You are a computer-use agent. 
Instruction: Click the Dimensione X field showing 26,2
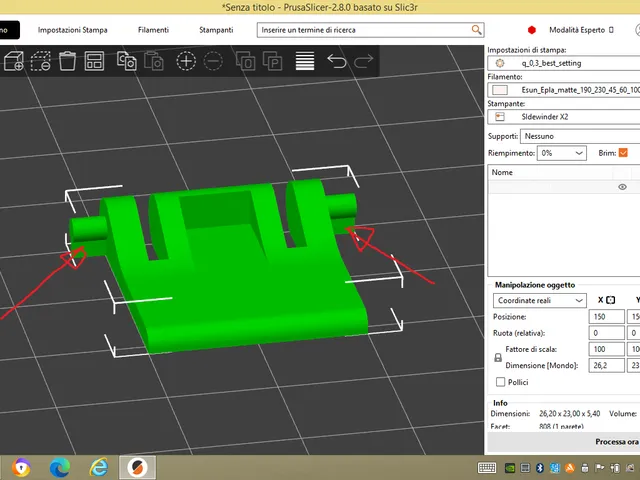tap(607, 365)
